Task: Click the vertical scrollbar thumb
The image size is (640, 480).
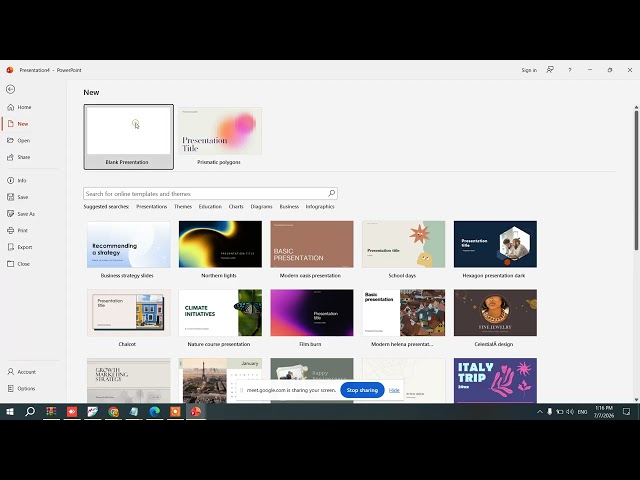Action: (x=636, y=180)
